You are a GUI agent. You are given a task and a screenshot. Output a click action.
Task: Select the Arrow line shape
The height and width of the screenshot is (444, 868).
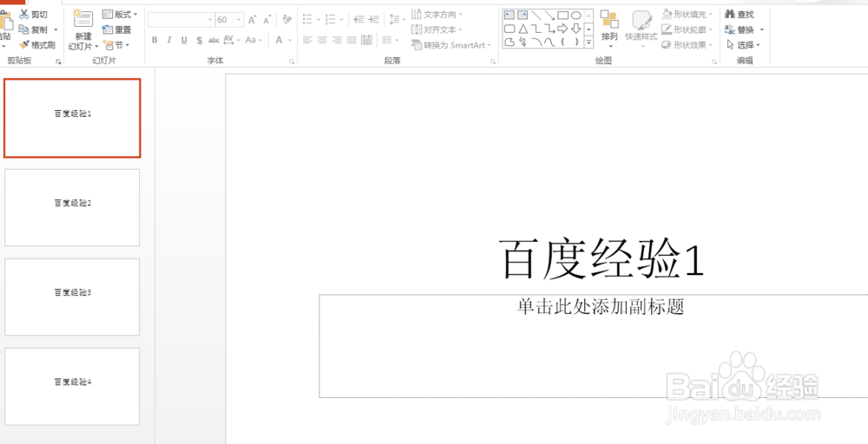click(549, 16)
